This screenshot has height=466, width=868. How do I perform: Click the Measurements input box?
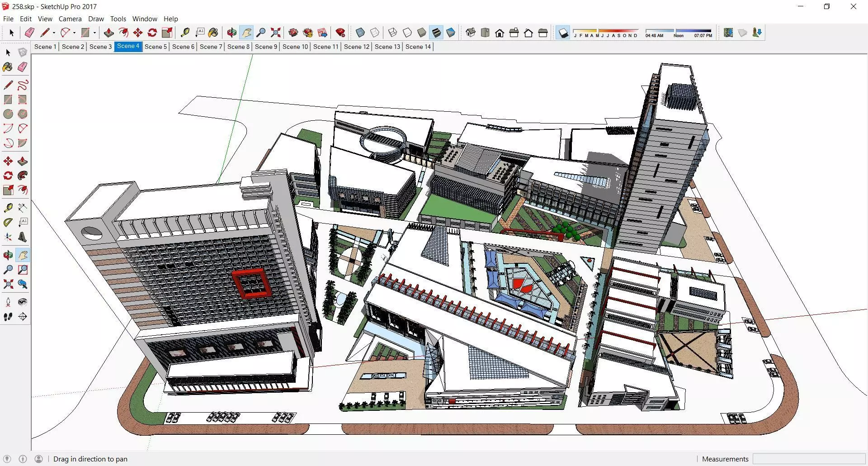tap(809, 459)
